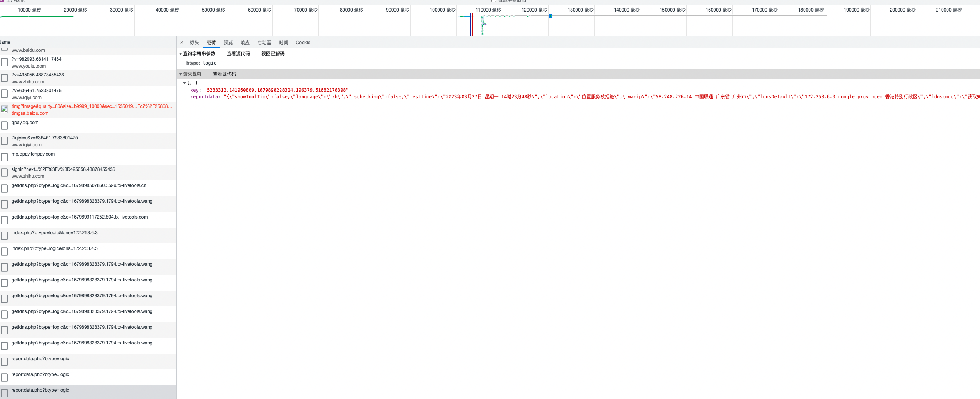Click the file icon for qpay.qq.com request
The height and width of the screenshot is (399, 980).
click(x=4, y=126)
